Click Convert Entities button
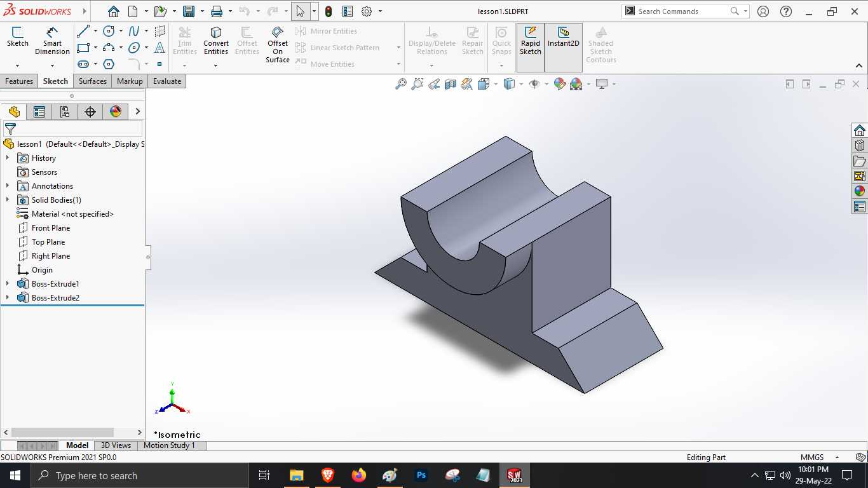The height and width of the screenshot is (488, 868). point(216,41)
